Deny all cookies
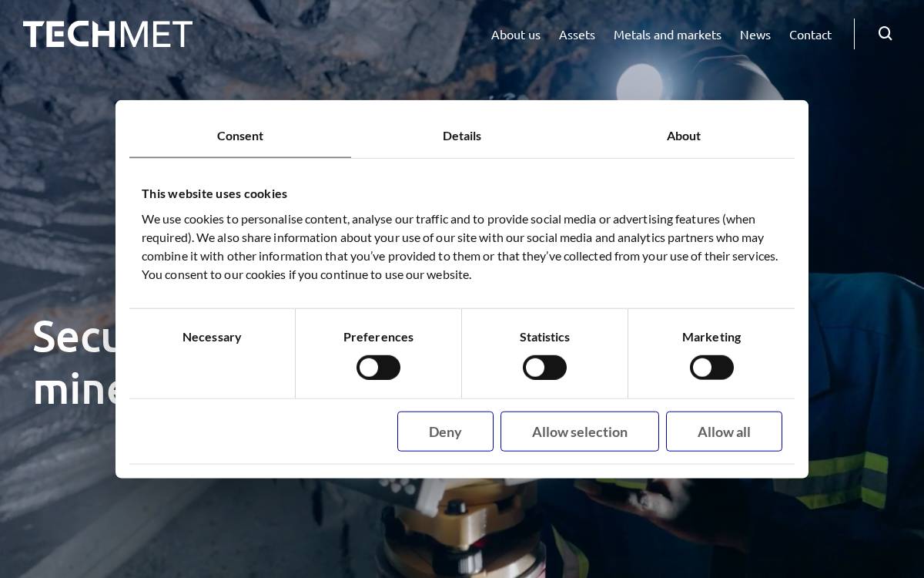 445,432
